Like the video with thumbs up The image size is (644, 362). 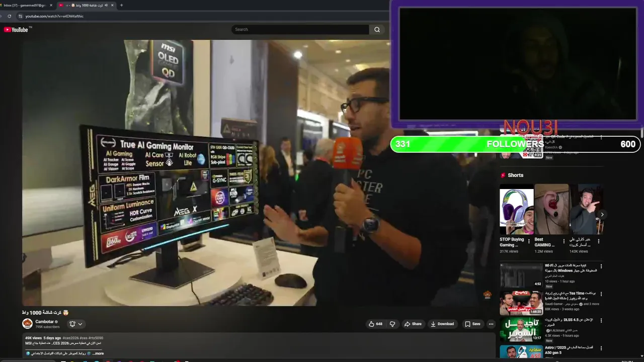click(x=375, y=324)
